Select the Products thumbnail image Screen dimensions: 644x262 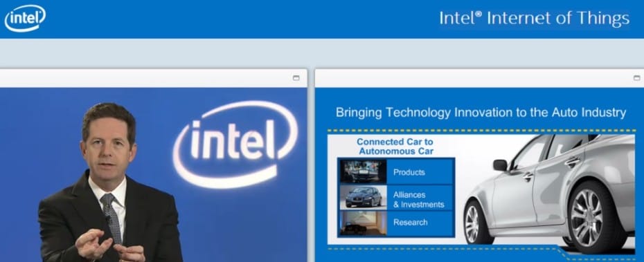pos(363,171)
